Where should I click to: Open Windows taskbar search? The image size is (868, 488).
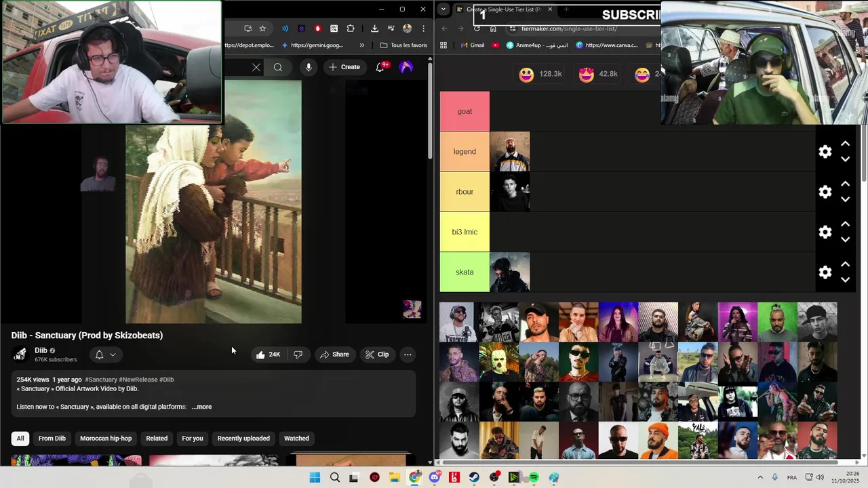tap(334, 478)
